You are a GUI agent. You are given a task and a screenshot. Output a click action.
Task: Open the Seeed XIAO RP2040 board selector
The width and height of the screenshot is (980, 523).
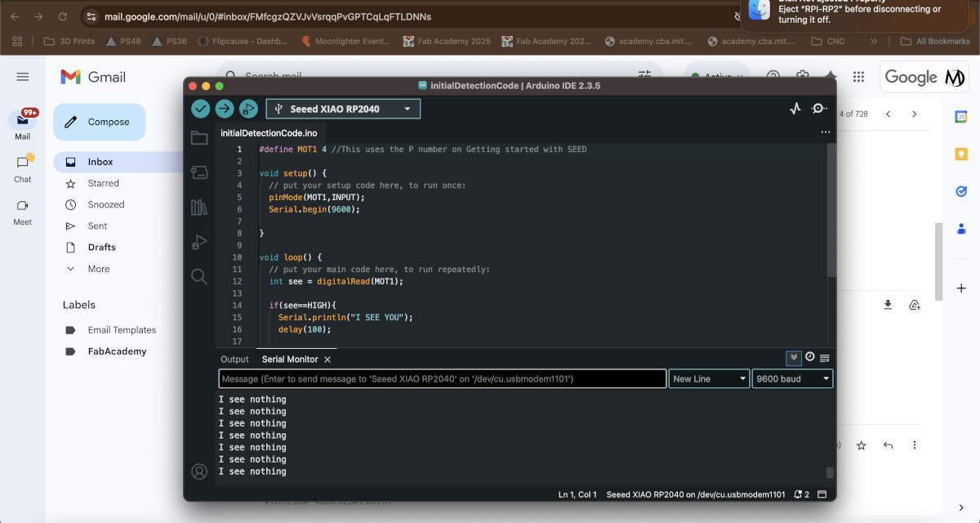coord(343,109)
